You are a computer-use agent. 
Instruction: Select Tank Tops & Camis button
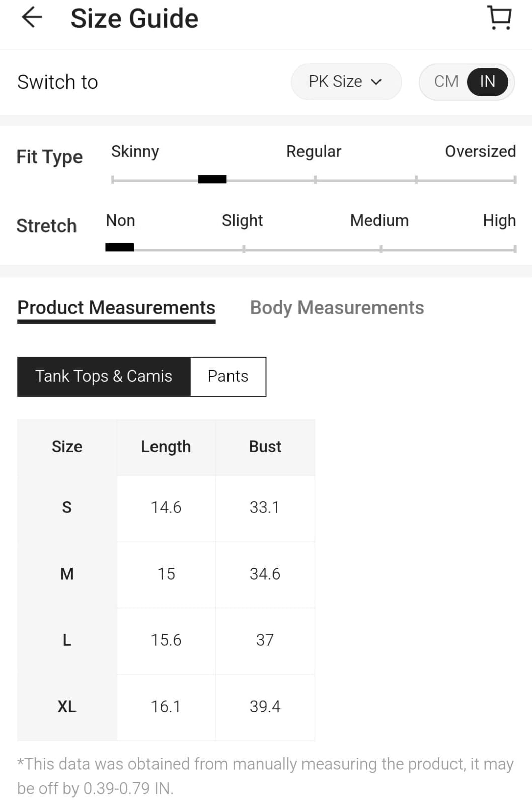point(104,376)
